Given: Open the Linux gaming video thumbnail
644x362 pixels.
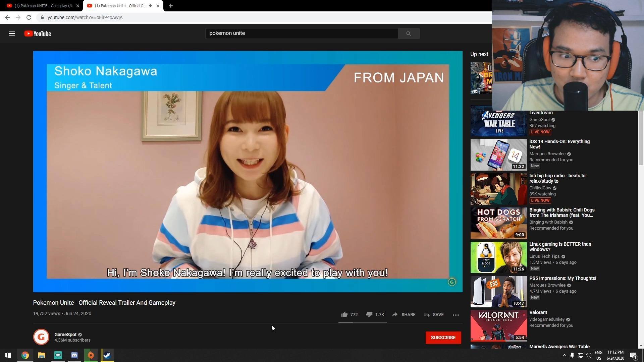Looking at the screenshot, I should (x=498, y=257).
